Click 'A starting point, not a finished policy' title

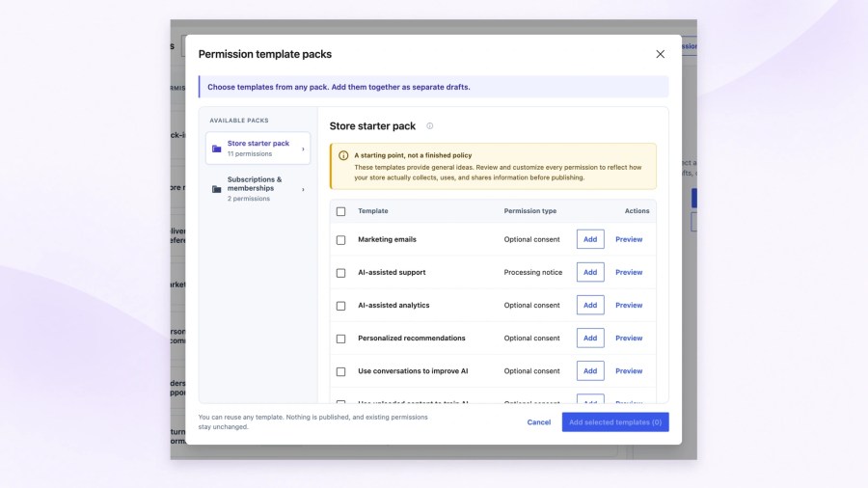[x=413, y=155]
